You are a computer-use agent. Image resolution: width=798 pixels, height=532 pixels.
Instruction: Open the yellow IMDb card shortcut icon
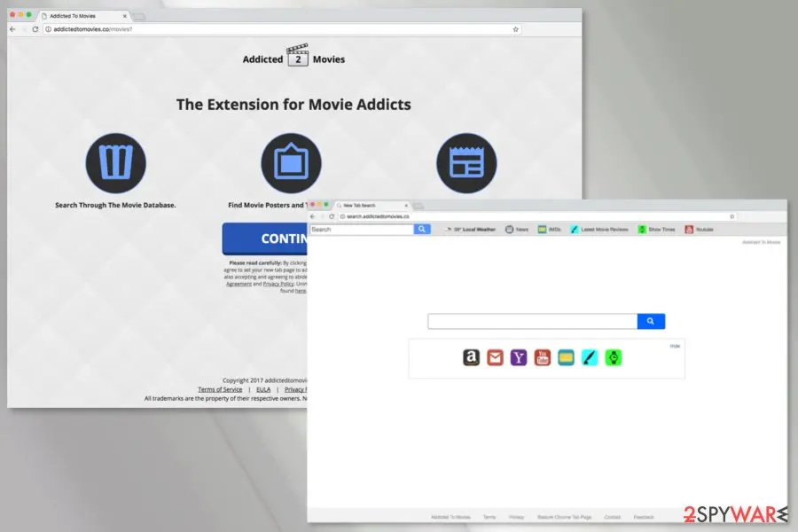click(x=566, y=357)
